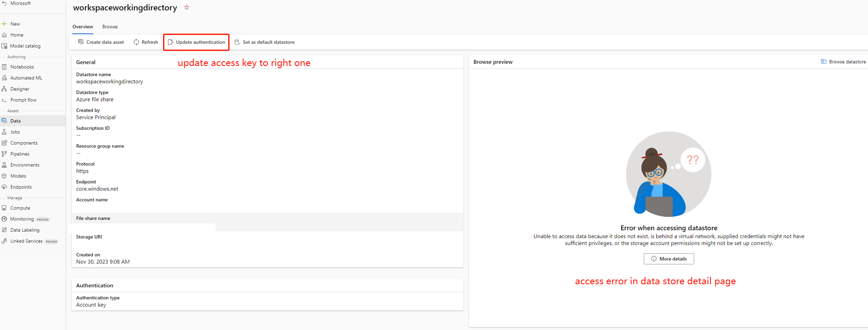
Task: Click the Endpoints icon in sidebar
Action: [4, 187]
